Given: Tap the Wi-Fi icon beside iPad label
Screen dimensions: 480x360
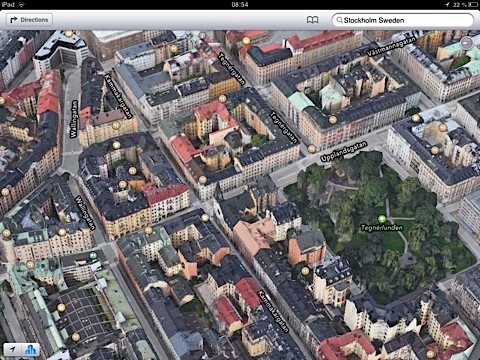Looking at the screenshot, I should tap(21, 4).
